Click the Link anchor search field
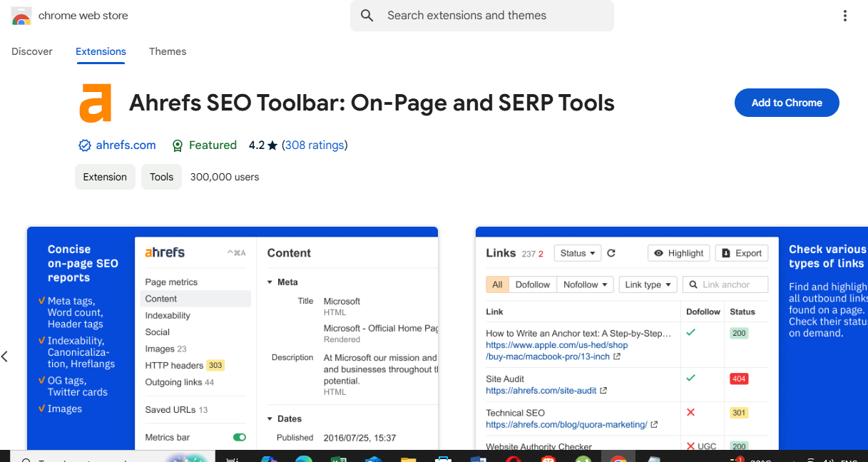Viewport: 868px width, 462px height. [x=727, y=284]
